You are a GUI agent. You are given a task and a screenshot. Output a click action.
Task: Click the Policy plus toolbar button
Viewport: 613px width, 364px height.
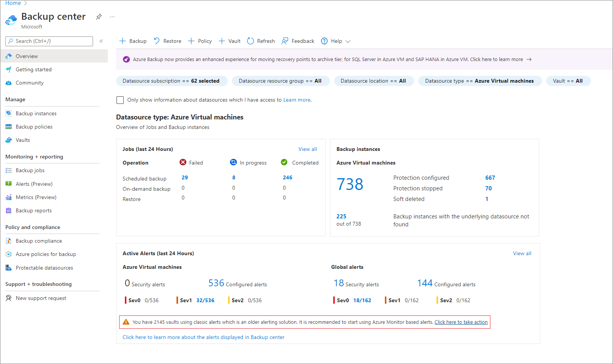pyautogui.click(x=200, y=41)
